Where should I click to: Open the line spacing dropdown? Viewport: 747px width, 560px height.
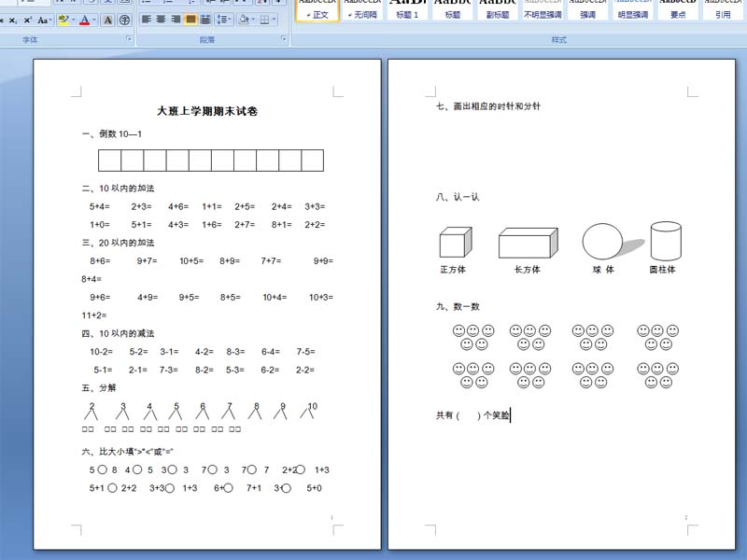(223, 20)
